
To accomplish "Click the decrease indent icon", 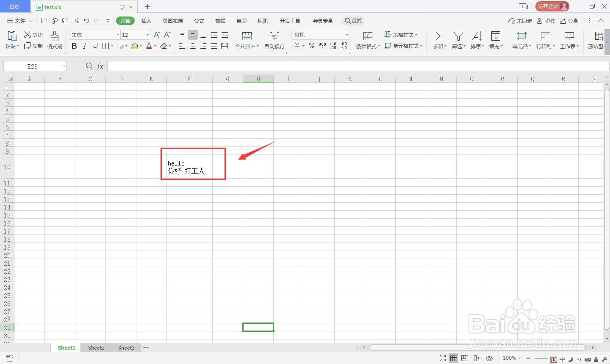I will tap(214, 35).
